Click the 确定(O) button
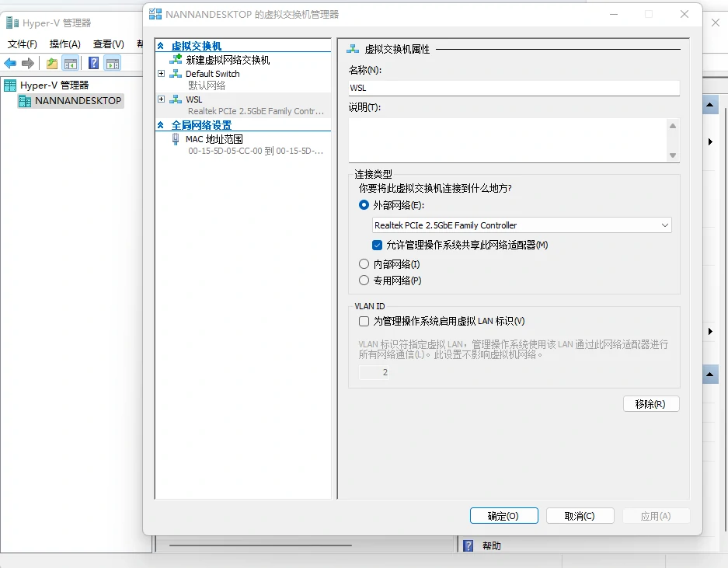 tap(503, 515)
